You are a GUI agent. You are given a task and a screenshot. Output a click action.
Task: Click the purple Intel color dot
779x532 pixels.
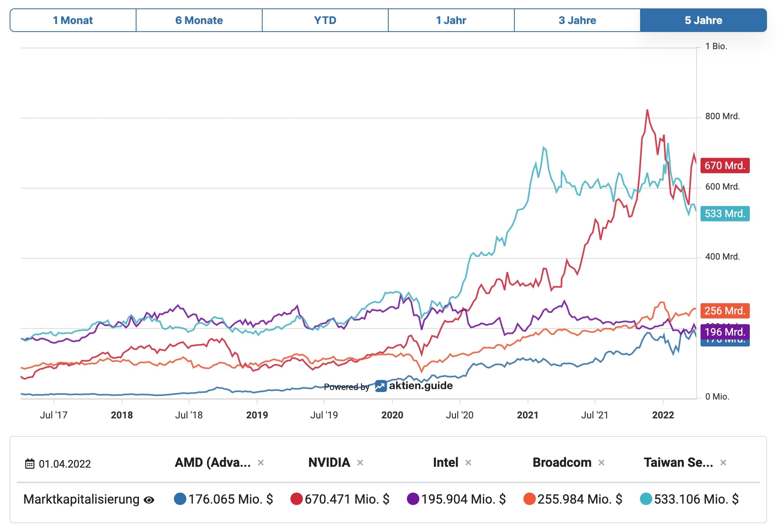tap(413, 499)
